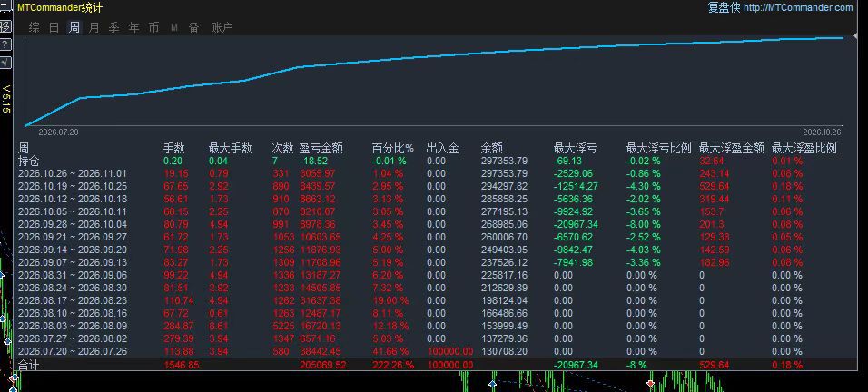
Task: Select row 2026.09.07 ~ 2026.09.13
Action: (x=434, y=262)
